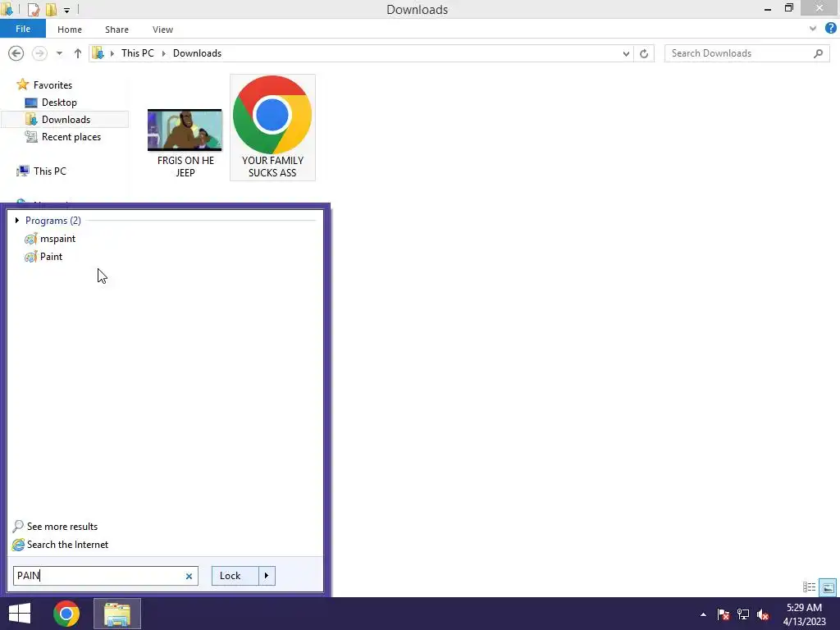Viewport: 840px width, 630px height.
Task: Go back in Explorer
Action: click(16, 53)
